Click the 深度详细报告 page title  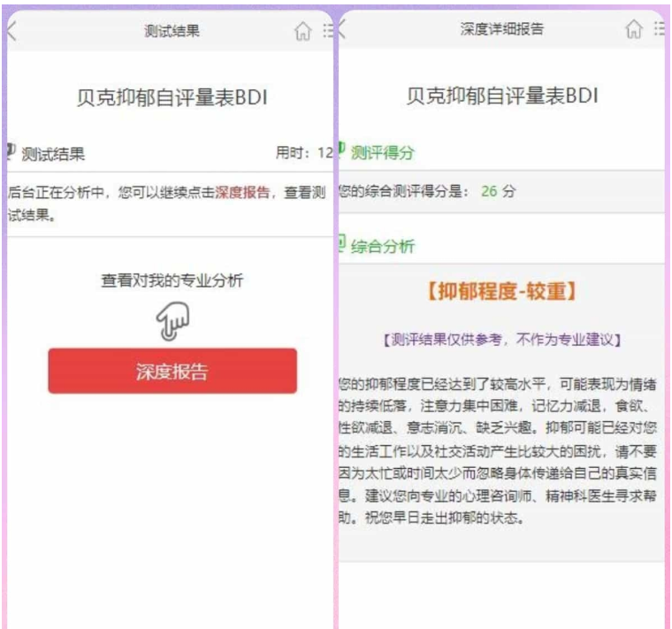pos(501,29)
